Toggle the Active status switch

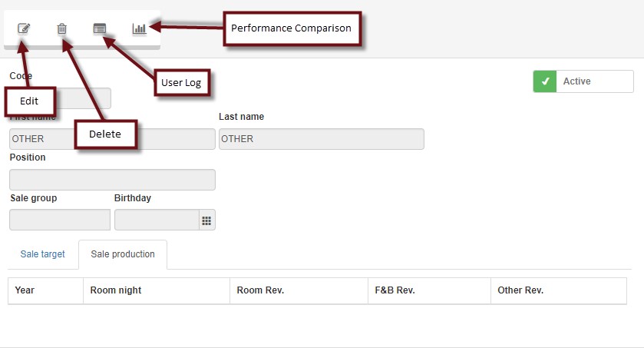tap(583, 81)
